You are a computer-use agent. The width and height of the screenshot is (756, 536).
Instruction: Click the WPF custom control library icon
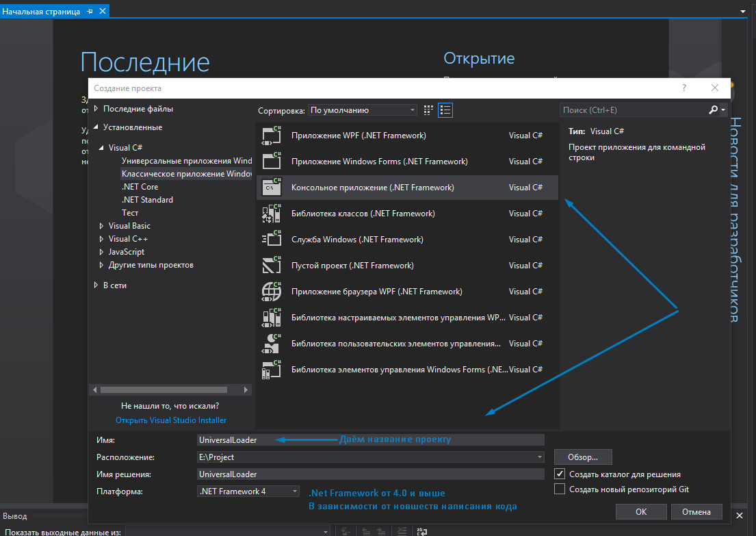[272, 318]
